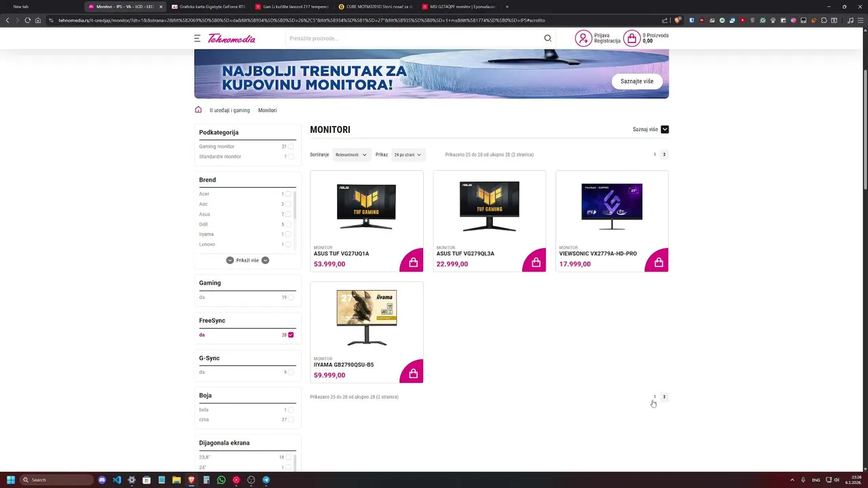Open the Relevantnosti sorting dropdown
The width and height of the screenshot is (868, 488).
pyautogui.click(x=351, y=155)
